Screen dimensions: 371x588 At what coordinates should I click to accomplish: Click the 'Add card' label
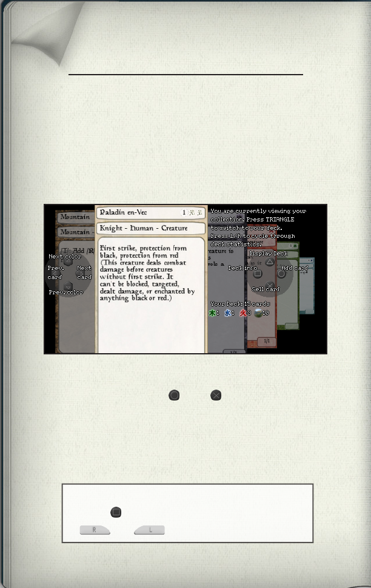[x=295, y=268]
